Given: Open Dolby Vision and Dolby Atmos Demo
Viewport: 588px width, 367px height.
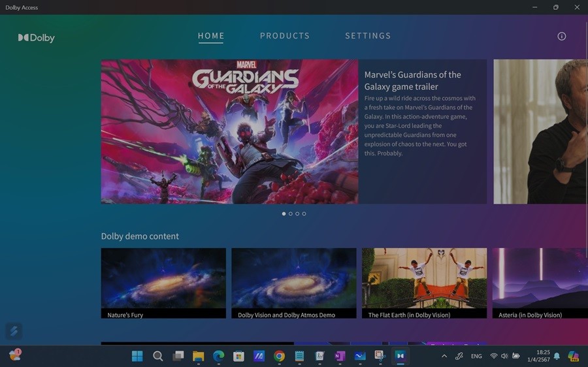Looking at the screenshot, I should tap(293, 282).
